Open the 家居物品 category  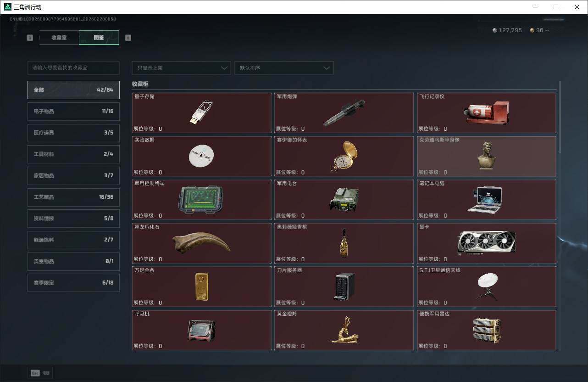[73, 175]
